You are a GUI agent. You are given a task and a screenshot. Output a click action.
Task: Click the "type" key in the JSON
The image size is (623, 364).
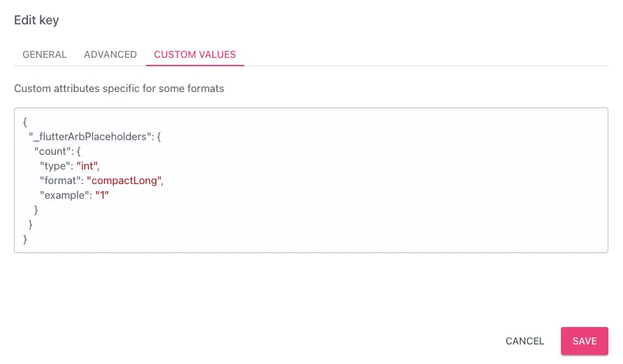coord(55,166)
